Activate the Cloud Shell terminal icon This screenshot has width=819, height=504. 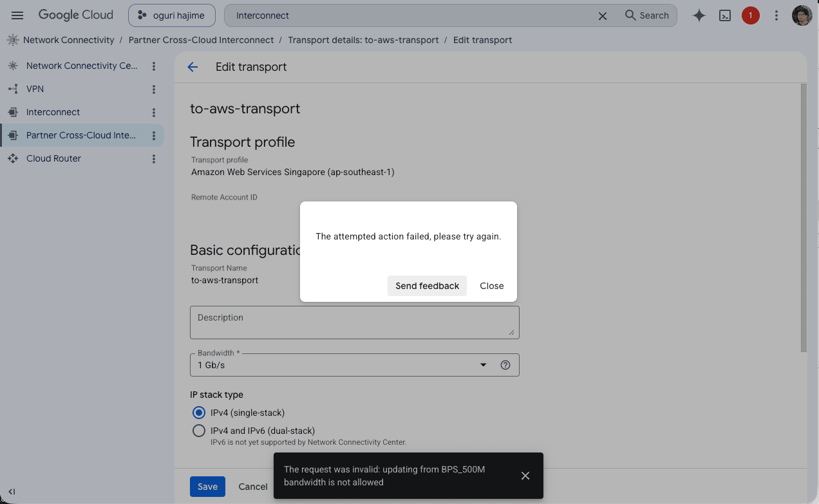[725, 16]
